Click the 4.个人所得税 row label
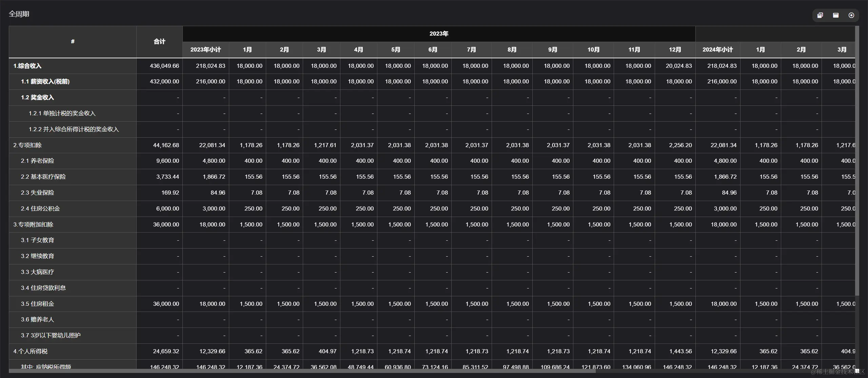Viewport: 868px width, 378px height. click(31, 351)
